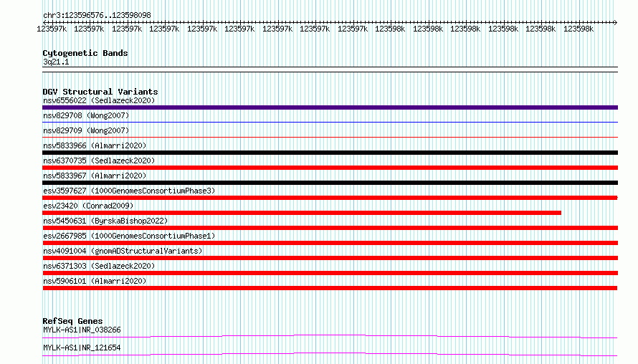Open the nsv6371303 (Sedlazeck2020) label
638x364 pixels.
pos(99,266)
